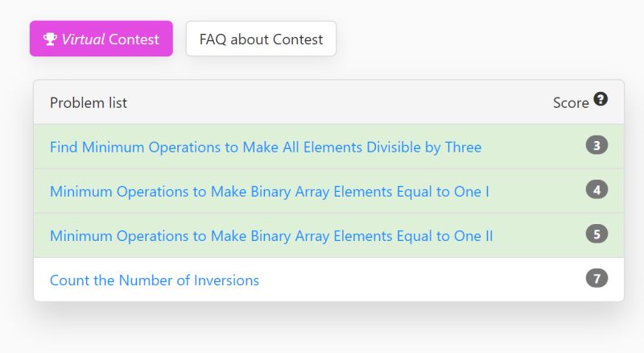
Task: Click the score badge showing 7
Action: click(597, 279)
